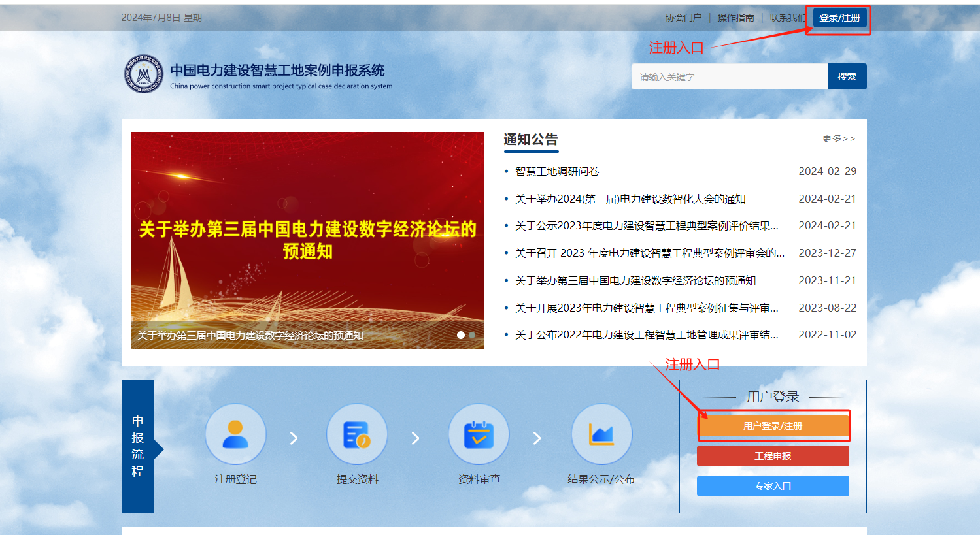980x535 pixels.
Task: Click the site title 中国电力建设智慧工地案例申报系统
Action: coord(277,70)
